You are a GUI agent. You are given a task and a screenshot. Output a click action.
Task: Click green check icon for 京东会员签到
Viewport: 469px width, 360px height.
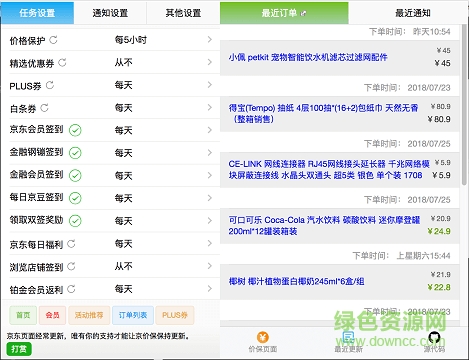75,130
